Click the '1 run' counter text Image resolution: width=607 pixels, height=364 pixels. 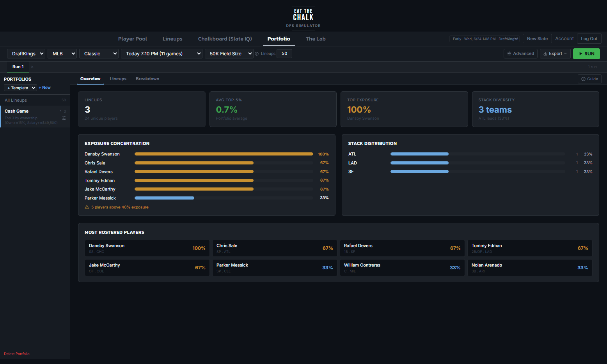pos(592,67)
